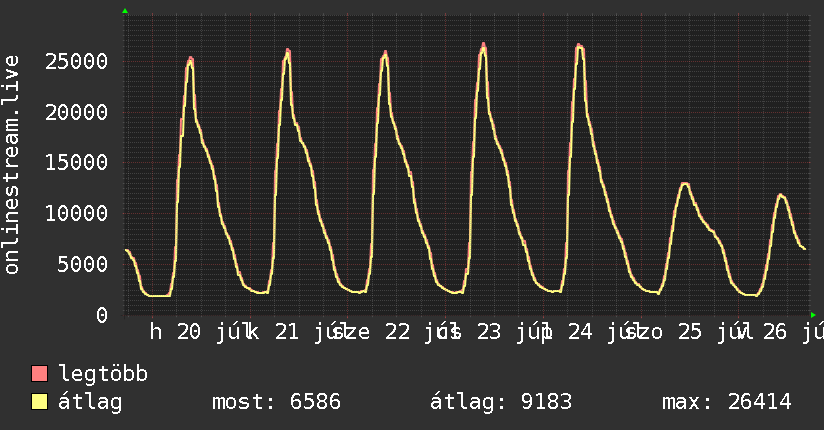Click the highest peak on day 24
Image resolution: width=824 pixels, height=430 pixels.
(x=579, y=46)
